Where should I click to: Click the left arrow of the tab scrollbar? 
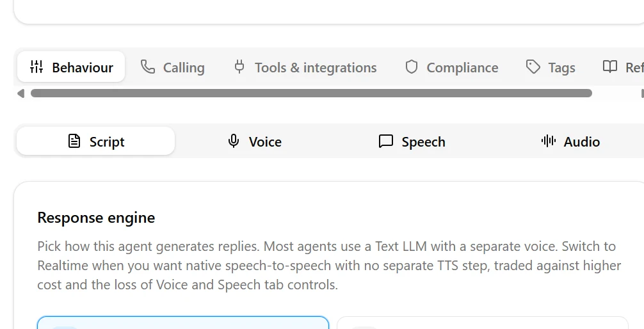tap(20, 93)
